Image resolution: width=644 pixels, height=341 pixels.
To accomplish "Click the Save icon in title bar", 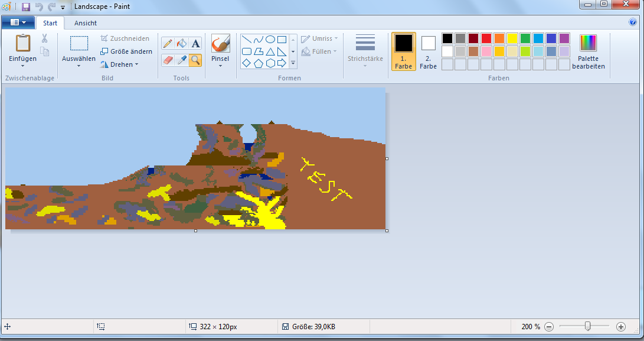I will tap(26, 7).
